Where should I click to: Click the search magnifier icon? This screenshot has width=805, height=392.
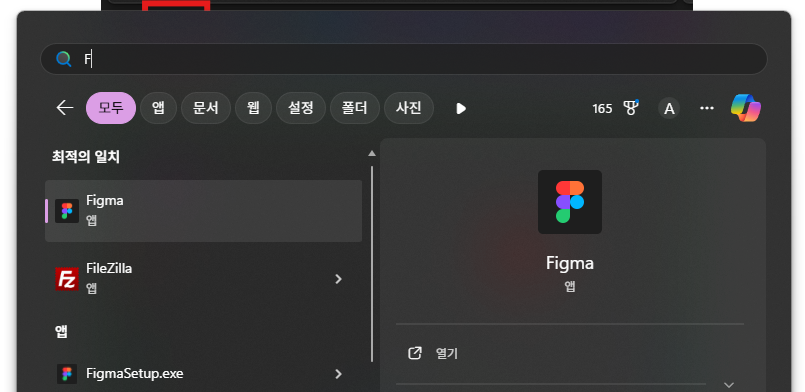64,59
